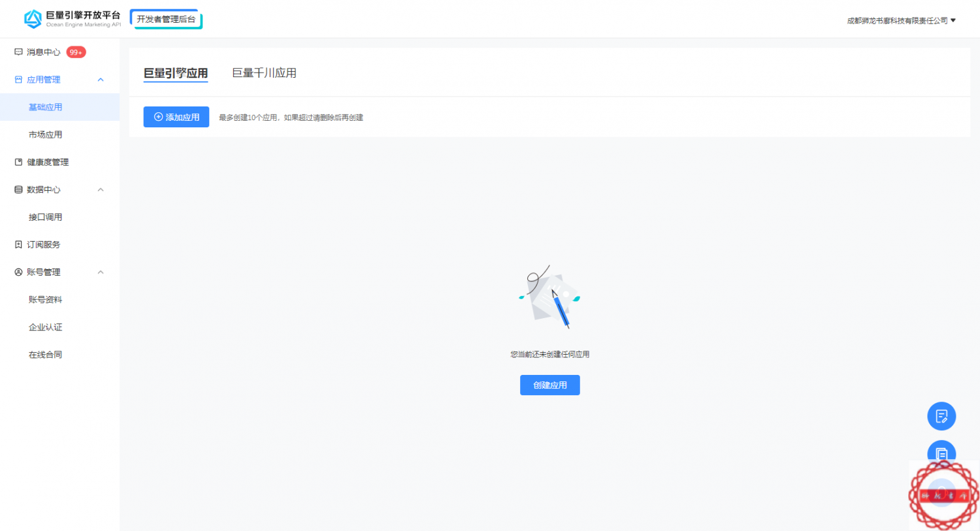Click the text 您当前还未创建任何应用
Screen dimensions: 980x531
click(550, 355)
